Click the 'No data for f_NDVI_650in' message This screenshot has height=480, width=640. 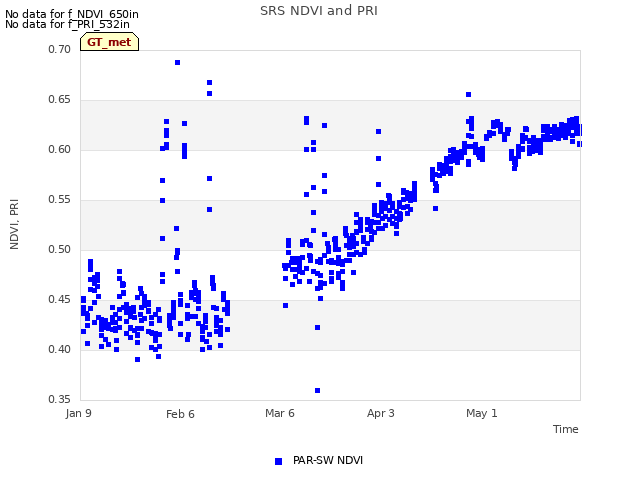coord(72,14)
